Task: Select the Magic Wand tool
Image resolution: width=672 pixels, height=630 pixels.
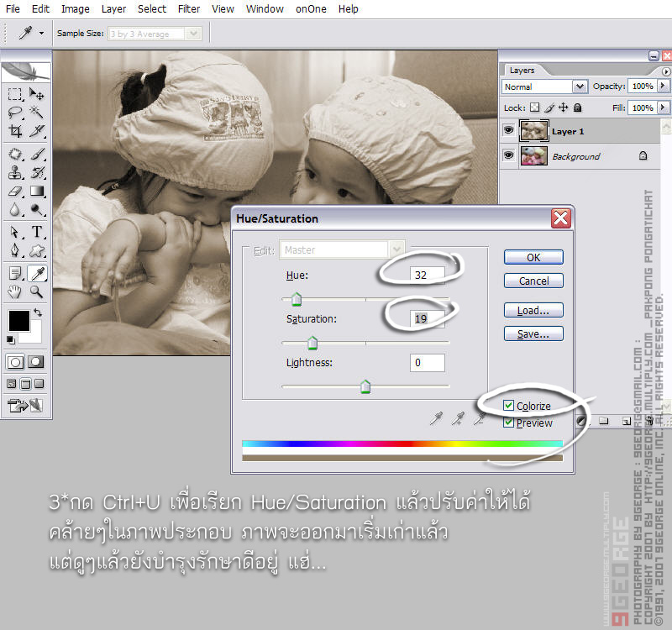Action: pyautogui.click(x=37, y=113)
